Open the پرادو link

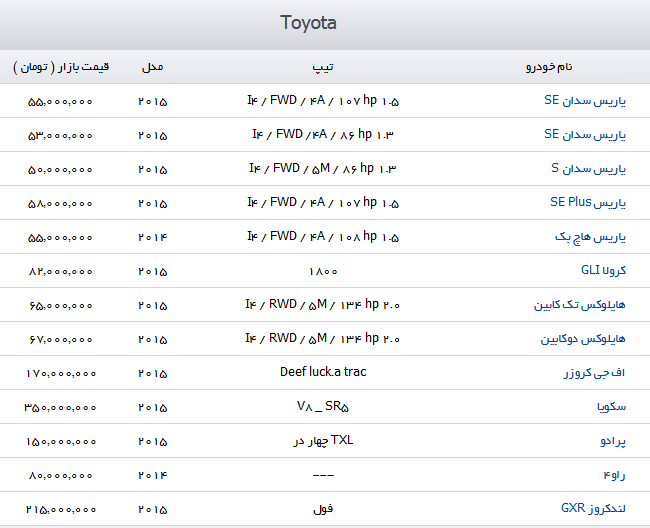(613, 441)
